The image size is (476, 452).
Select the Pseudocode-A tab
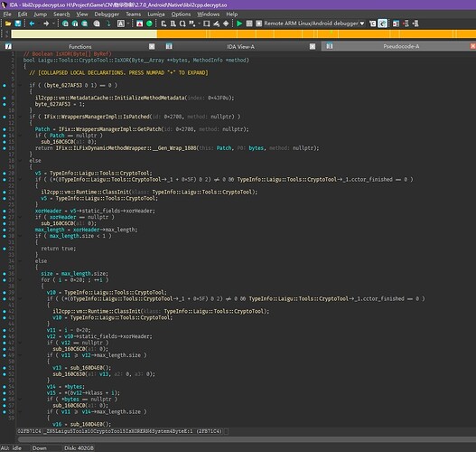401,46
